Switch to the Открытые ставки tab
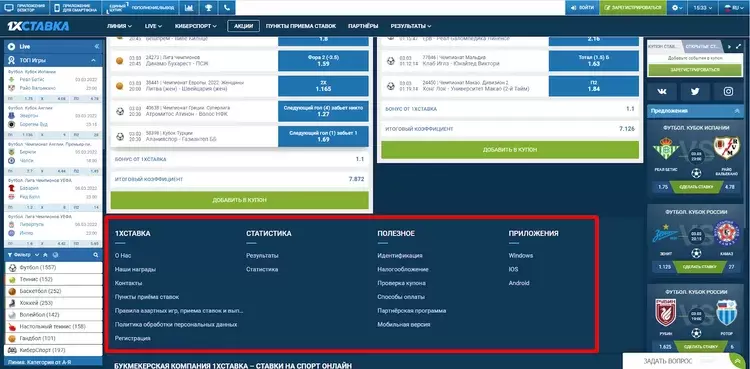Viewport: 750px width, 369px height. (x=702, y=46)
